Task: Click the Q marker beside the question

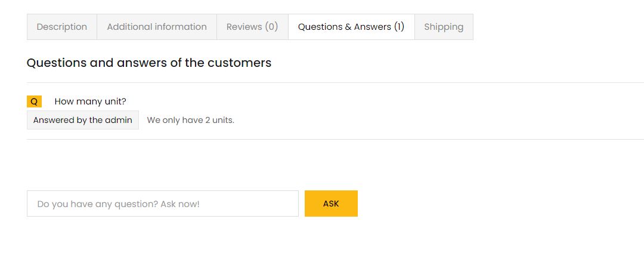Action: tap(34, 101)
